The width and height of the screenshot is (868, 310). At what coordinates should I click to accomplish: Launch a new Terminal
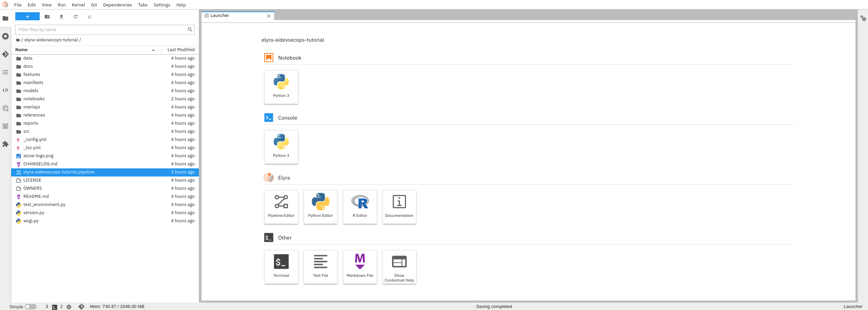pyautogui.click(x=281, y=267)
